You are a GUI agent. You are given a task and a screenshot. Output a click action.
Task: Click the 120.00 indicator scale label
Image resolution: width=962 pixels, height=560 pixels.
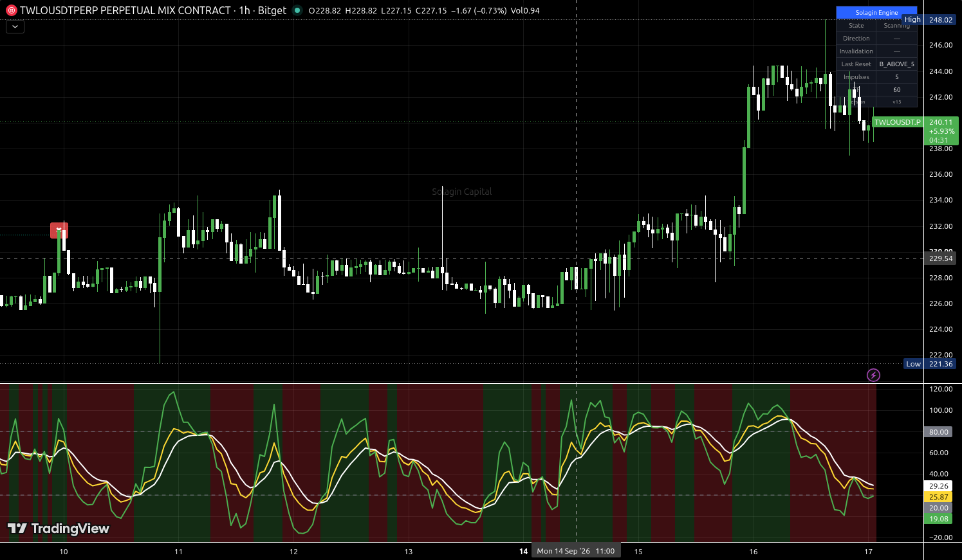pyautogui.click(x=941, y=389)
